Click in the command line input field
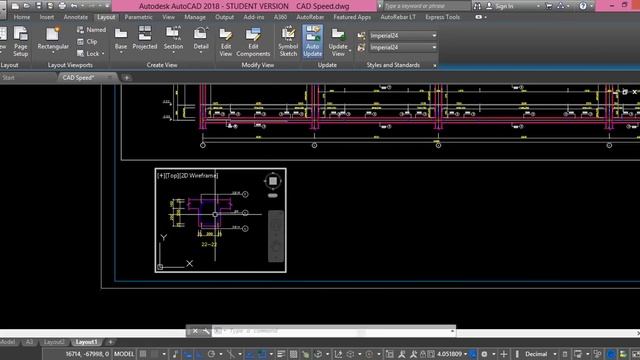 (x=335, y=331)
